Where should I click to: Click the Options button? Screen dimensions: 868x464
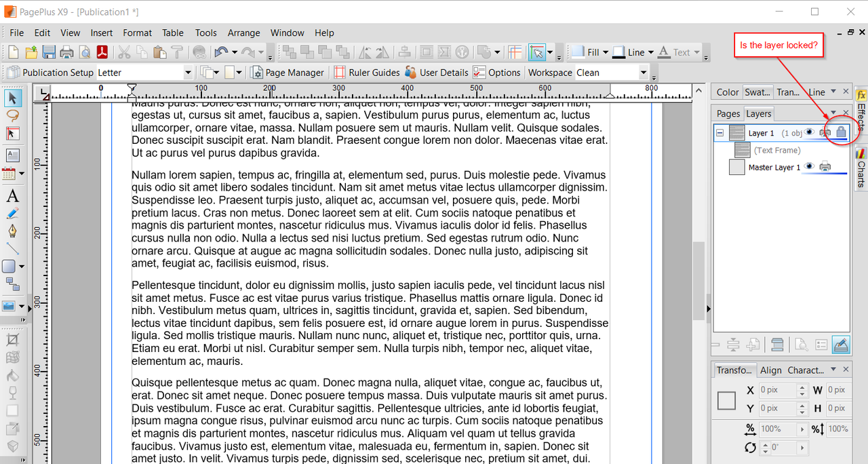497,73
